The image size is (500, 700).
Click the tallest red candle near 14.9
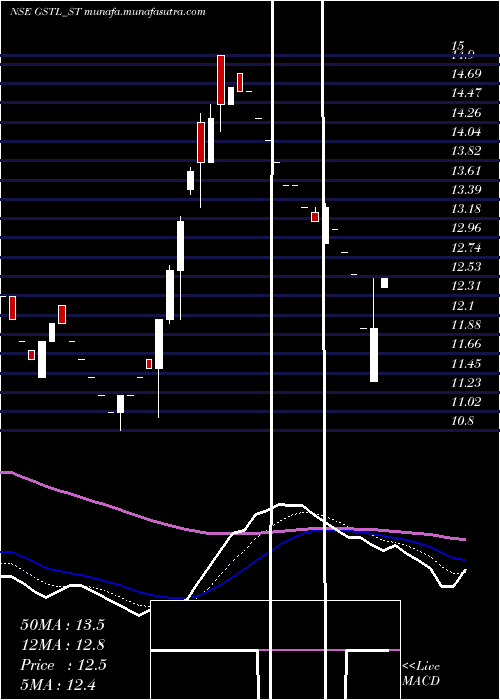click(221, 80)
